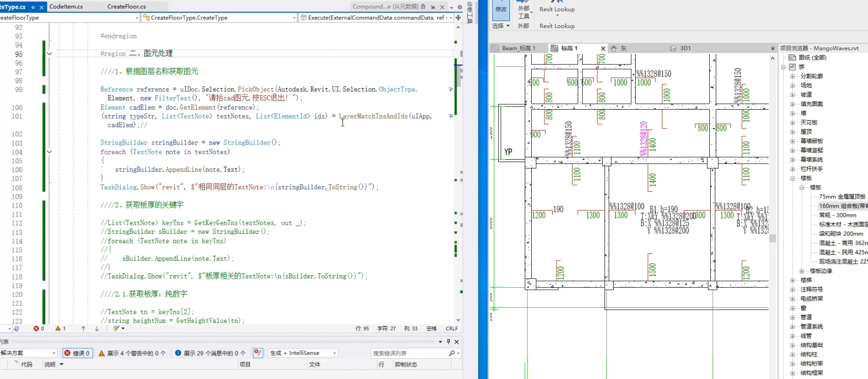Click the settings gear icon beside editor tabs
The image size is (868, 379).
[459, 7]
